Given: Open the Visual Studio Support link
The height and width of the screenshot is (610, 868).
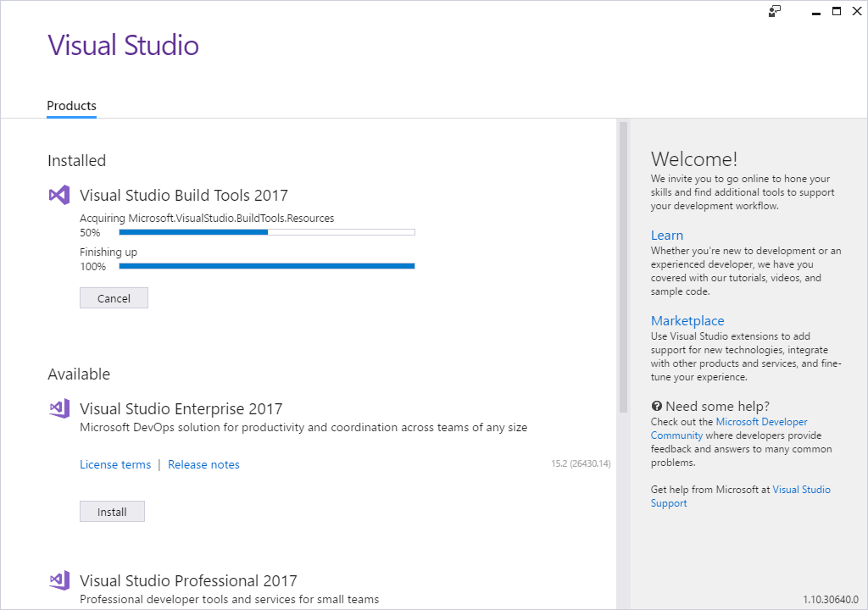Looking at the screenshot, I should tap(801, 489).
